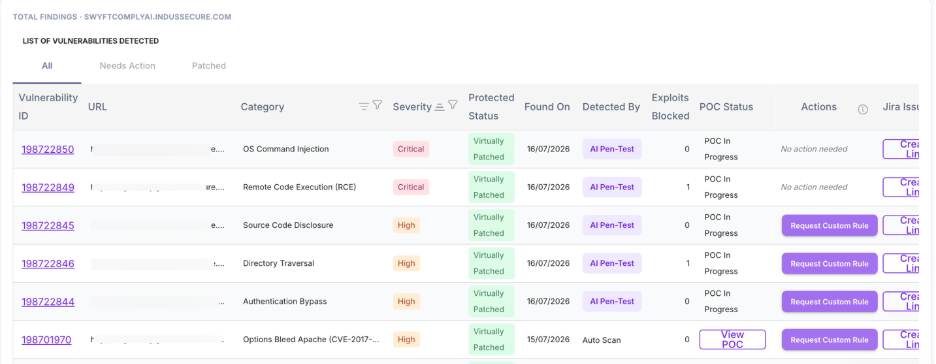The image size is (936, 364).
Task: Open the Category column filter funnel icon
Action: tap(377, 105)
